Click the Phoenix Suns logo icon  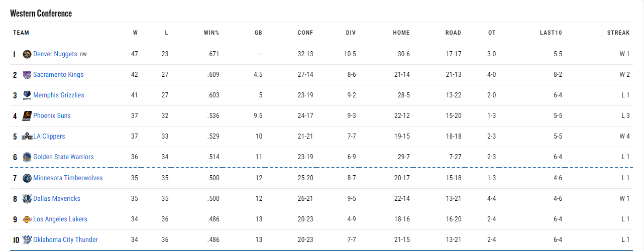(x=27, y=116)
